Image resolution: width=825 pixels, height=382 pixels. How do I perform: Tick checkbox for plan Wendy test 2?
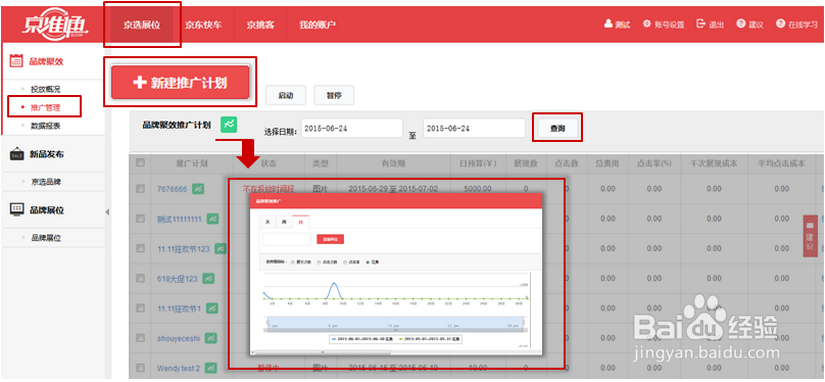tap(140, 367)
